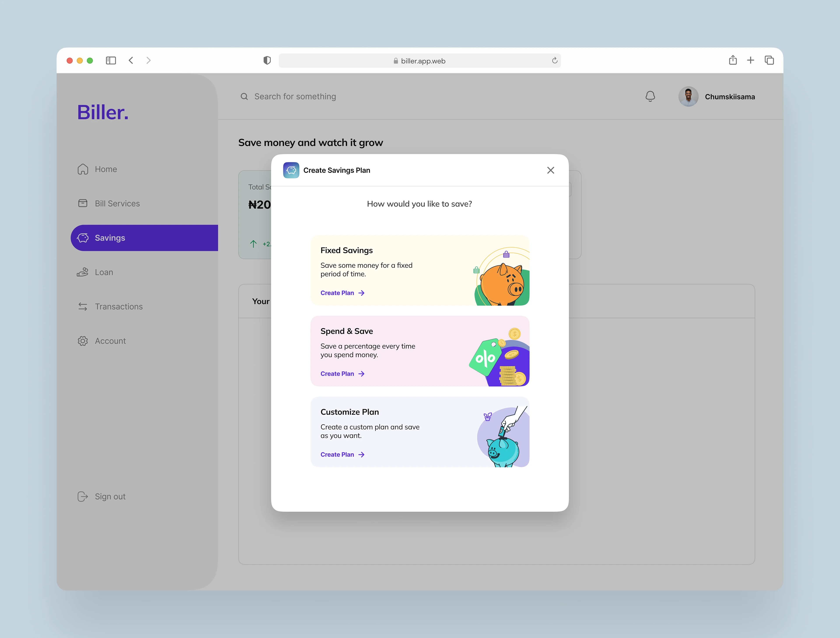Click the privacy shield icon
The height and width of the screenshot is (638, 840).
267,60
